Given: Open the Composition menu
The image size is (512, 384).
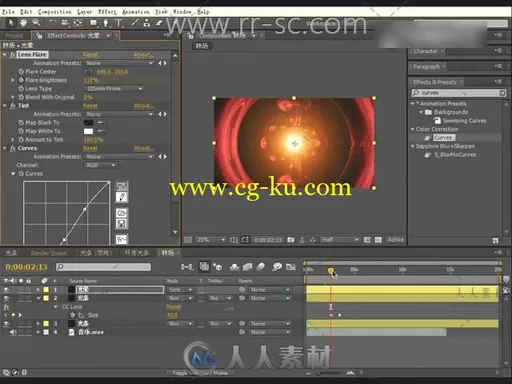Looking at the screenshot, I should [x=54, y=12].
